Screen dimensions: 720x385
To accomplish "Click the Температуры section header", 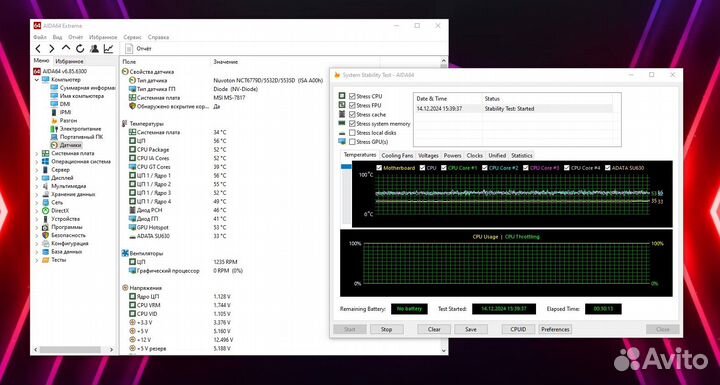I will click(143, 124).
